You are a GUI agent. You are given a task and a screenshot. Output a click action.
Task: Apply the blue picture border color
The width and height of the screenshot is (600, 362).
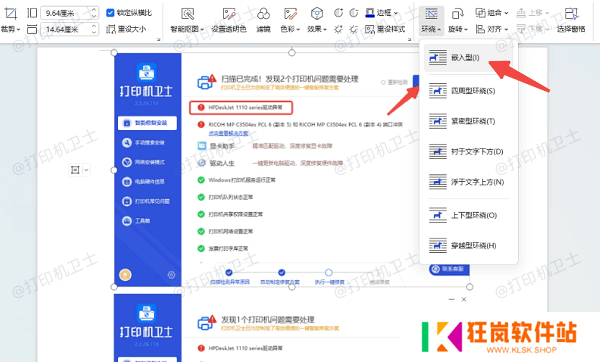coord(370,13)
